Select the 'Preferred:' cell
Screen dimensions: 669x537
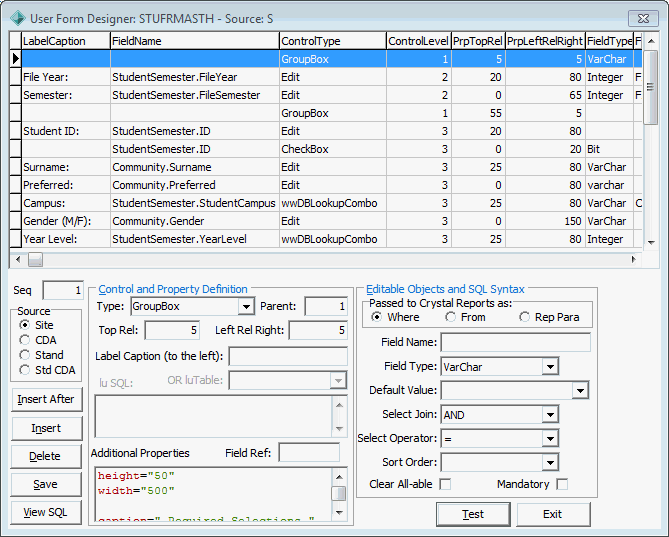pyautogui.click(x=66, y=185)
